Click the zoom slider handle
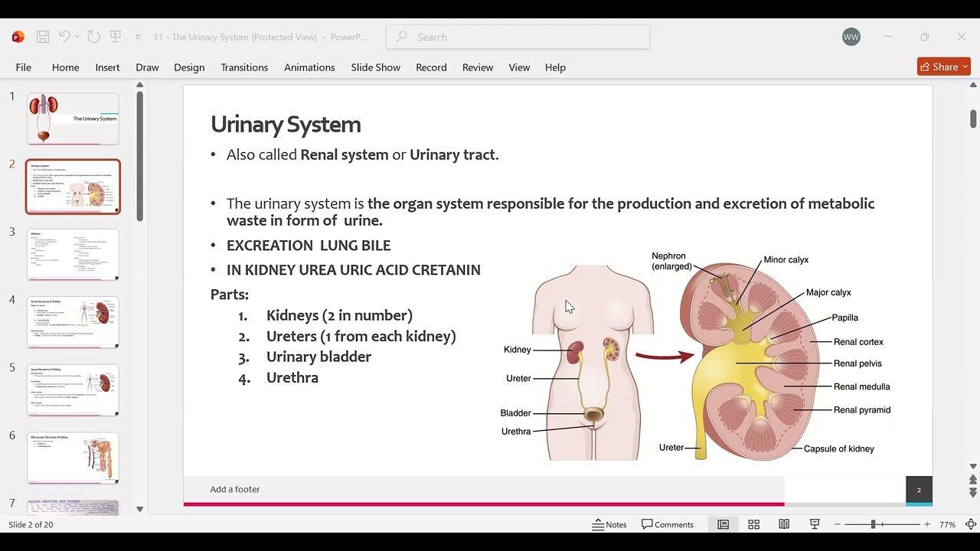 point(873,524)
